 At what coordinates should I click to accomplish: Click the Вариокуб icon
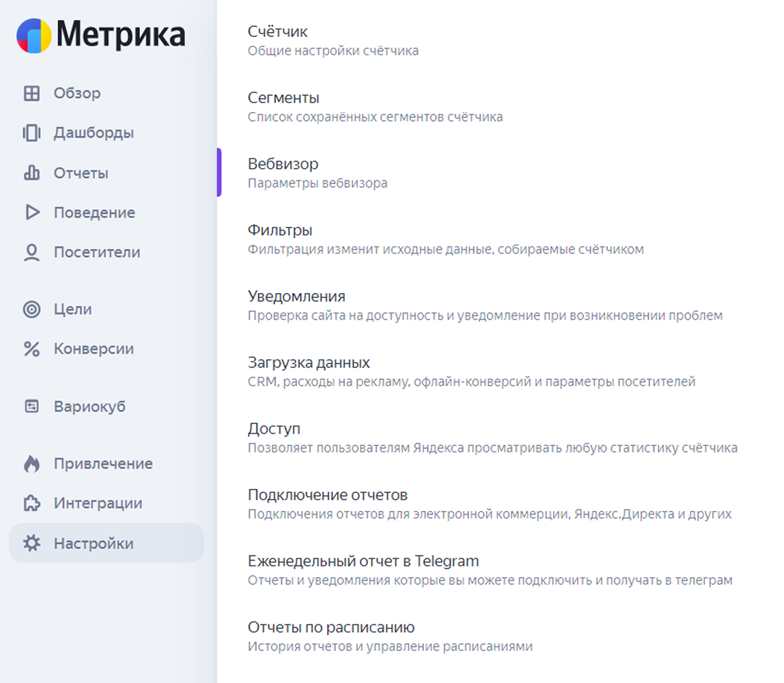click(31, 406)
